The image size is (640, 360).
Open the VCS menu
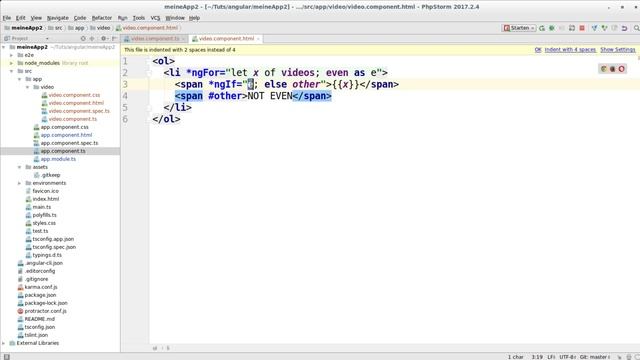[x=155, y=18]
